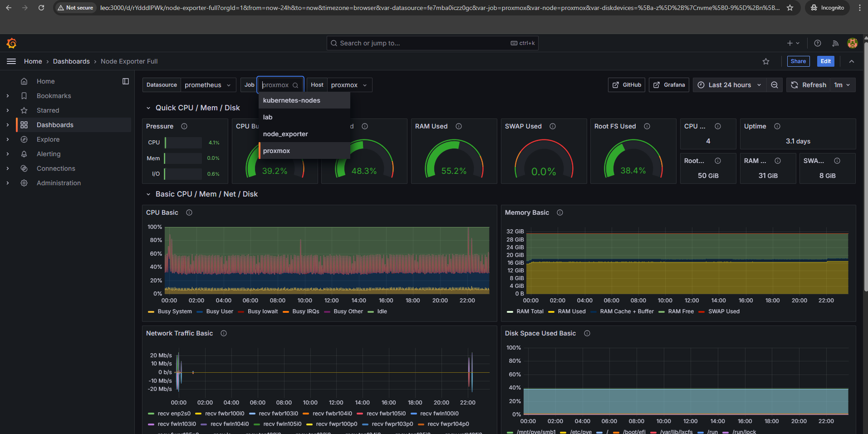Toggle Busy System series in legend
This screenshot has height=434, width=868.
pyautogui.click(x=174, y=311)
